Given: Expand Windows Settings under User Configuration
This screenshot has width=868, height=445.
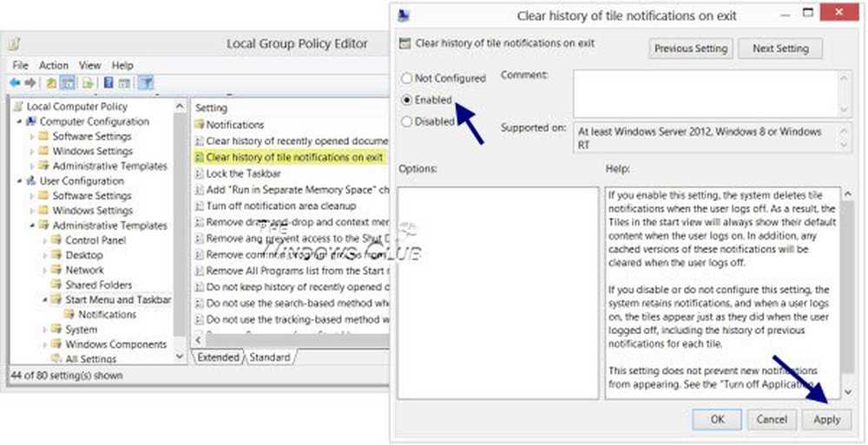Looking at the screenshot, I should pos(32,211).
